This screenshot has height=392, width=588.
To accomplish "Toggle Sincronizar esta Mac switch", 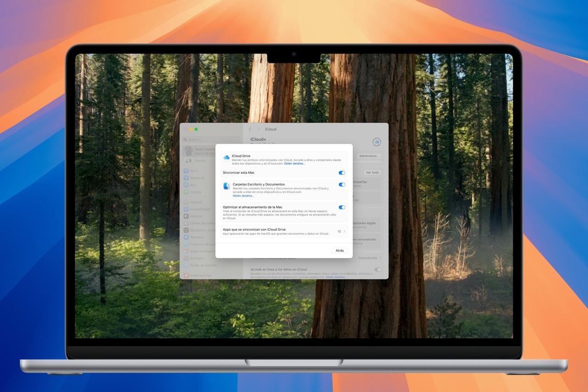I will point(342,173).
